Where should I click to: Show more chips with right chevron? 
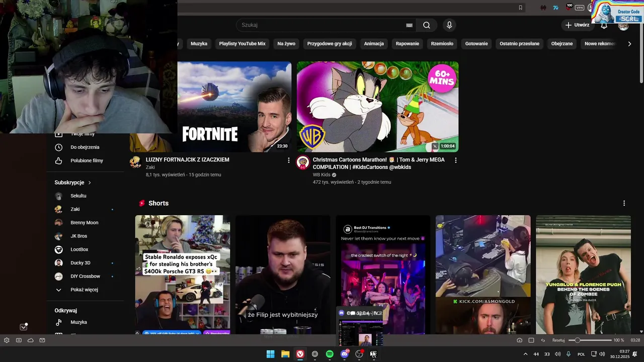point(629,44)
